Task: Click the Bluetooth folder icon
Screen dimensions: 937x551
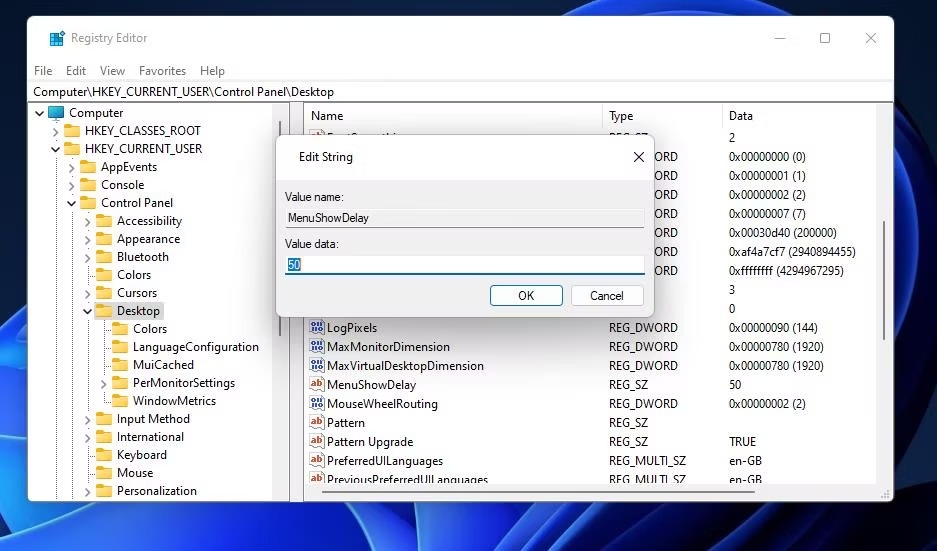Action: point(104,256)
